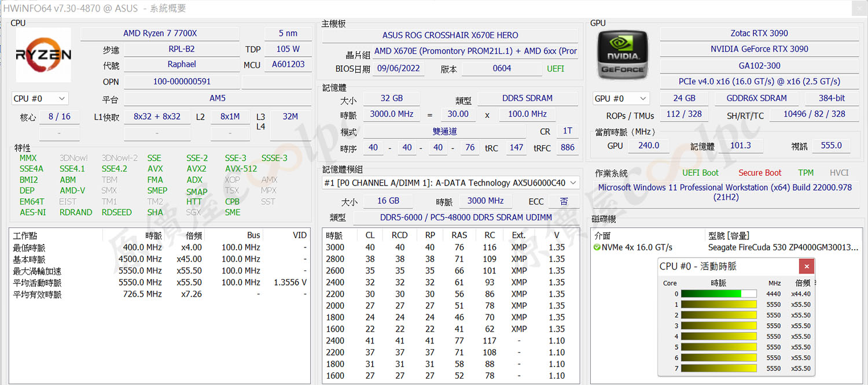The height and width of the screenshot is (385, 868).
Task: Click the AMD-V feature flag
Action: point(72,190)
